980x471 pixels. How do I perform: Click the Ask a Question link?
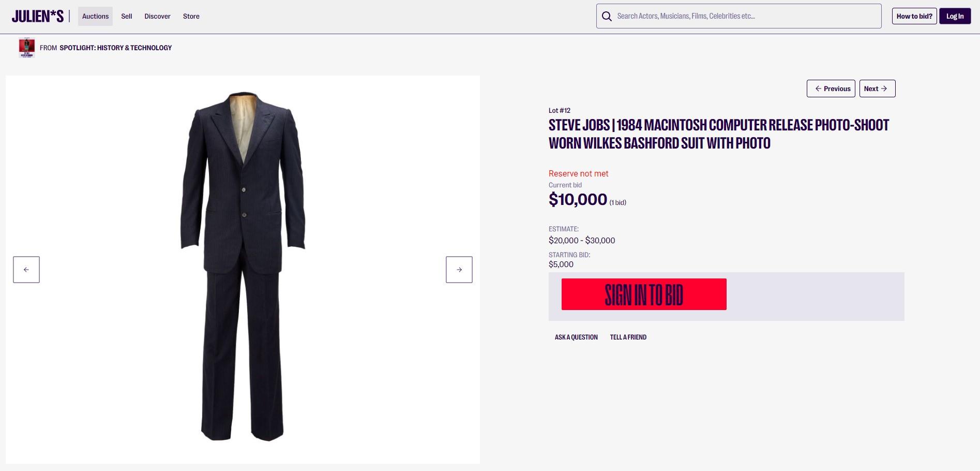576,337
